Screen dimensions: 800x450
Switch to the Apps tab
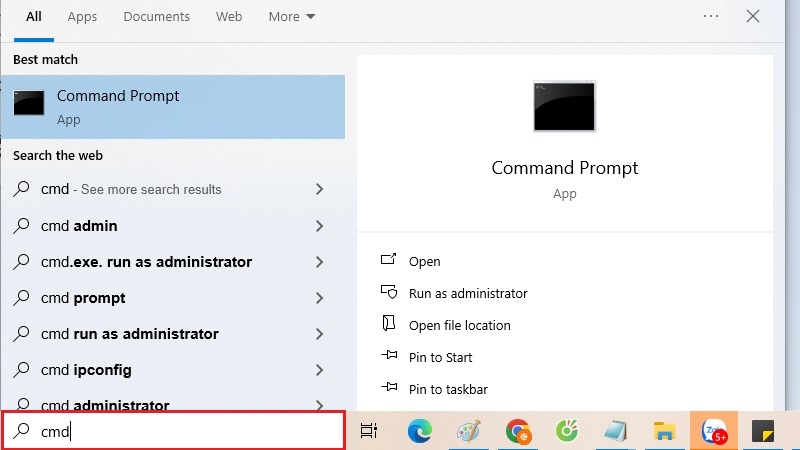pos(82,17)
